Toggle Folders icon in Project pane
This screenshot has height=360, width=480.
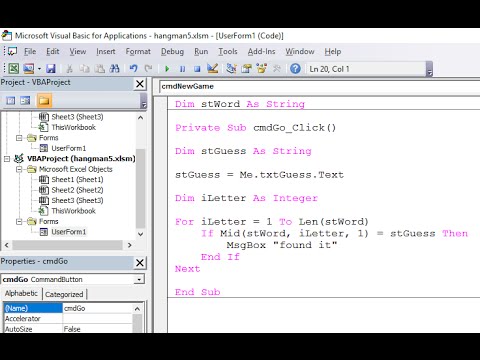click(44, 100)
